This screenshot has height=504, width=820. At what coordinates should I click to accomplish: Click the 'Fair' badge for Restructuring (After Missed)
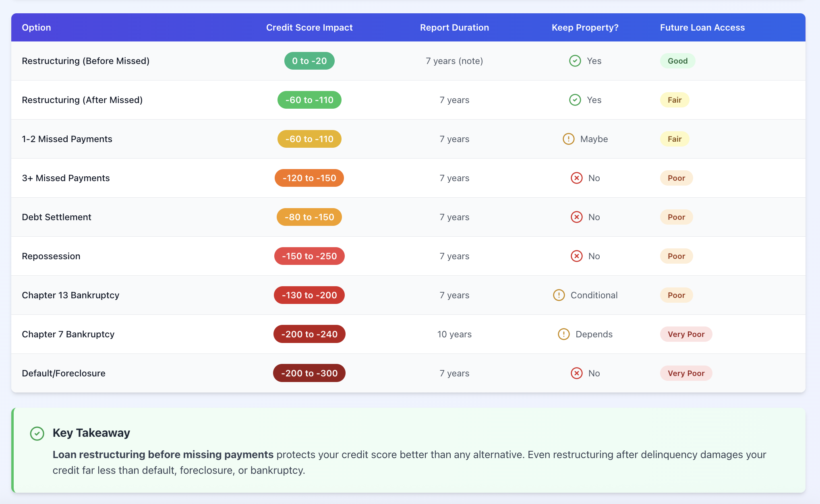click(675, 100)
